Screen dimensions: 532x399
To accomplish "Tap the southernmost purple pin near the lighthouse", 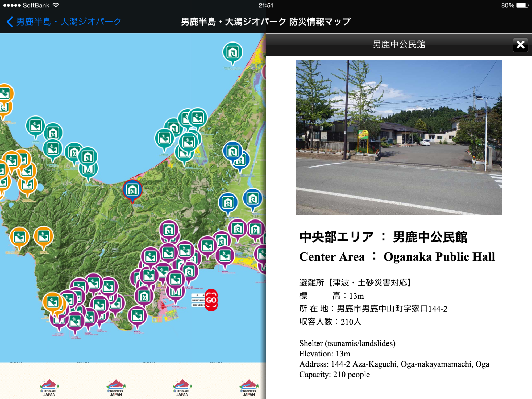I will [137, 316].
